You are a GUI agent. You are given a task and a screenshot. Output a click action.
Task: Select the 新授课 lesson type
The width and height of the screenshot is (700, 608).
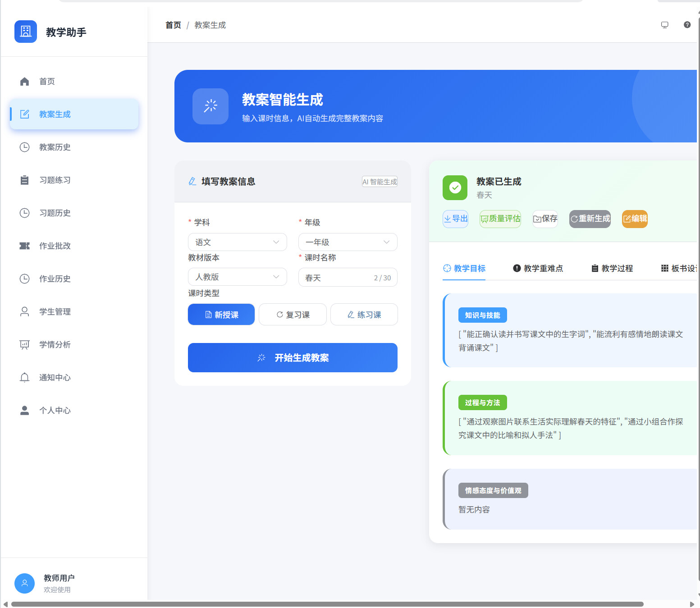pyautogui.click(x=221, y=315)
